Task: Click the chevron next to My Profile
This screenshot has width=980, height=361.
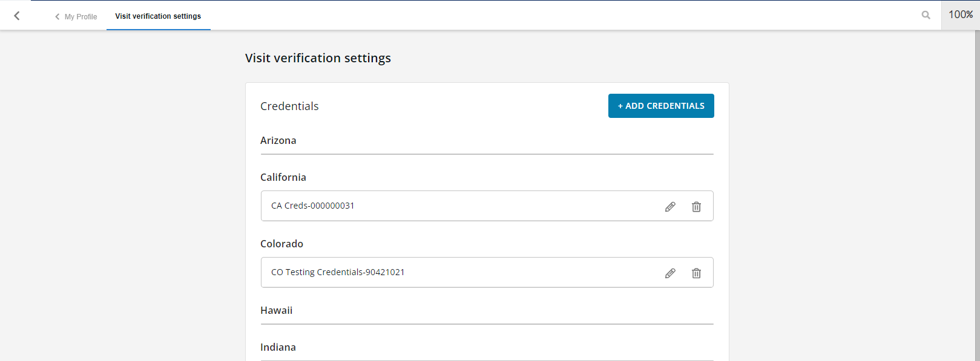Action: tap(56, 16)
